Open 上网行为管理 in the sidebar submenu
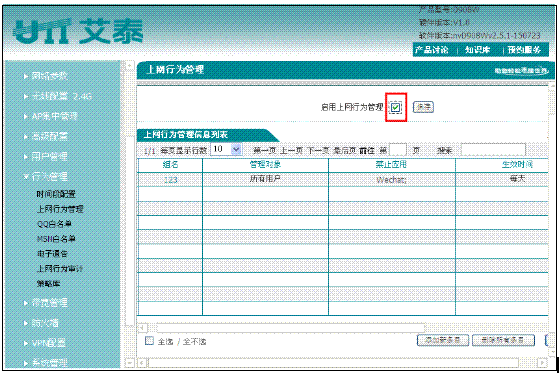 click(x=60, y=209)
